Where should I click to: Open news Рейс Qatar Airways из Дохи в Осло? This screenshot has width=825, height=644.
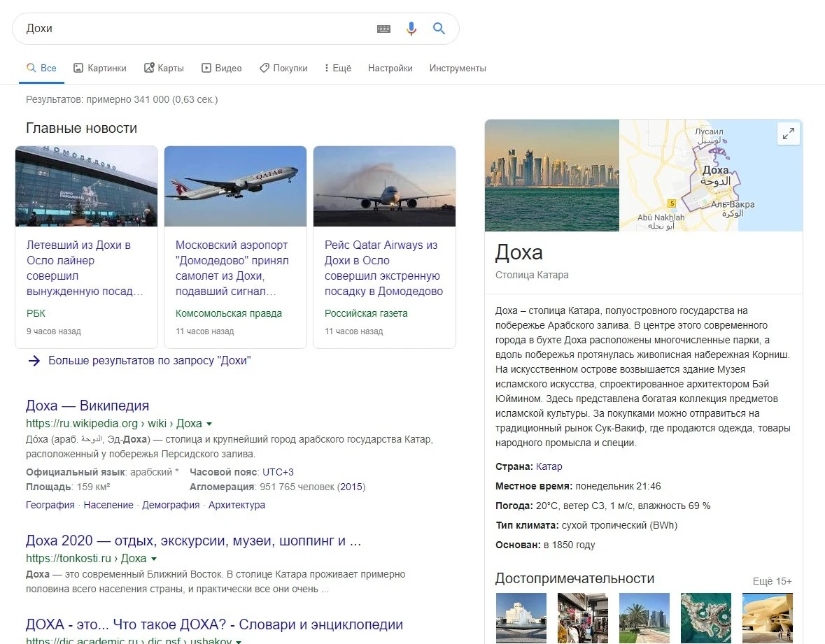click(383, 268)
